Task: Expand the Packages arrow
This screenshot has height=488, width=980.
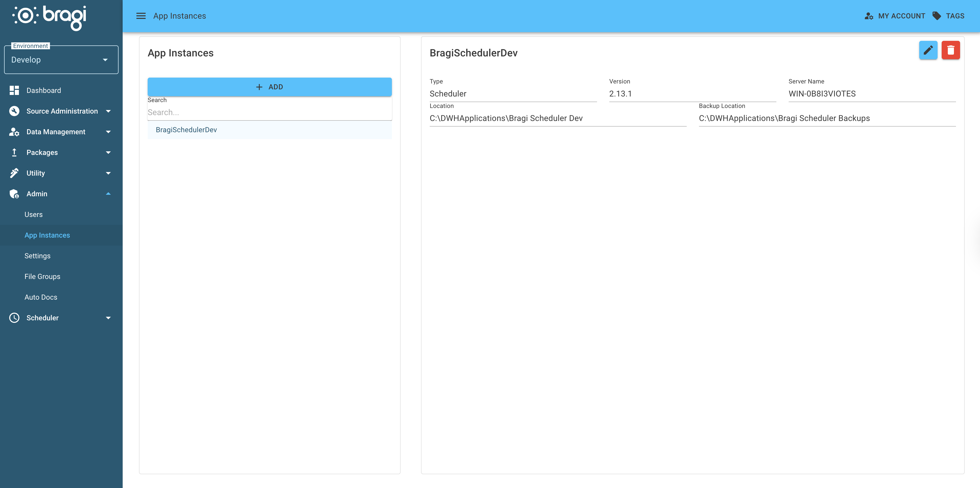Action: click(x=108, y=153)
